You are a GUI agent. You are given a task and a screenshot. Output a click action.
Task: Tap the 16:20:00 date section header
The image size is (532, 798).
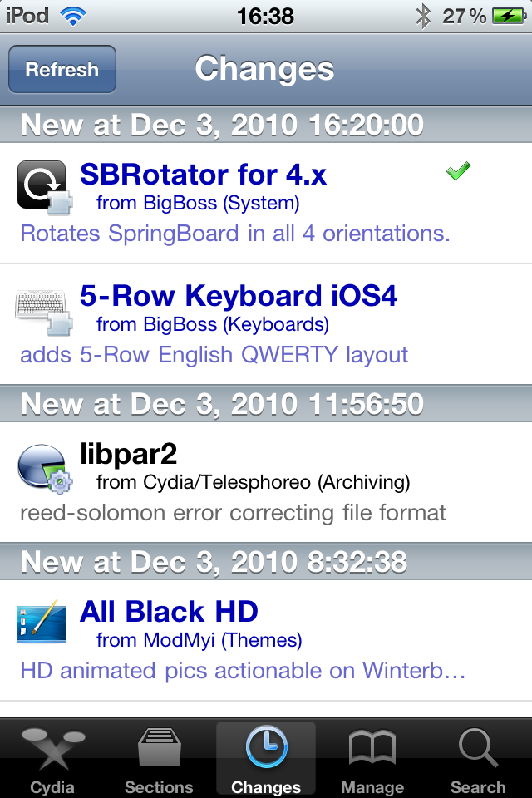coord(266,125)
